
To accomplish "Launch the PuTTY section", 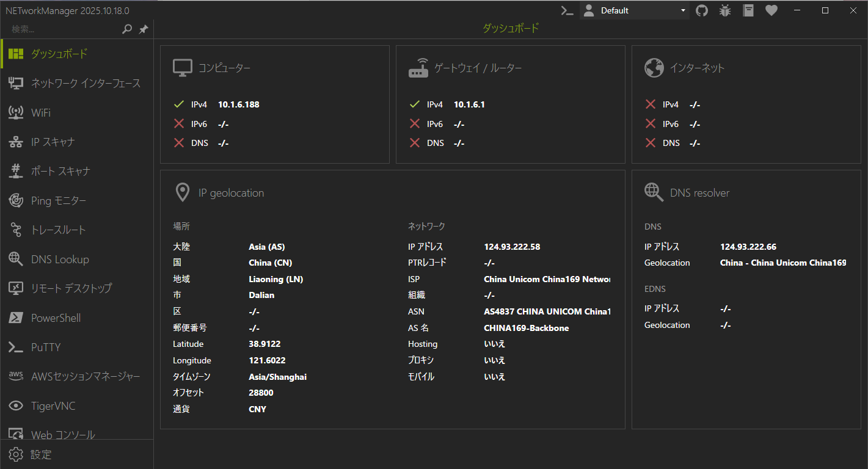I will [46, 347].
